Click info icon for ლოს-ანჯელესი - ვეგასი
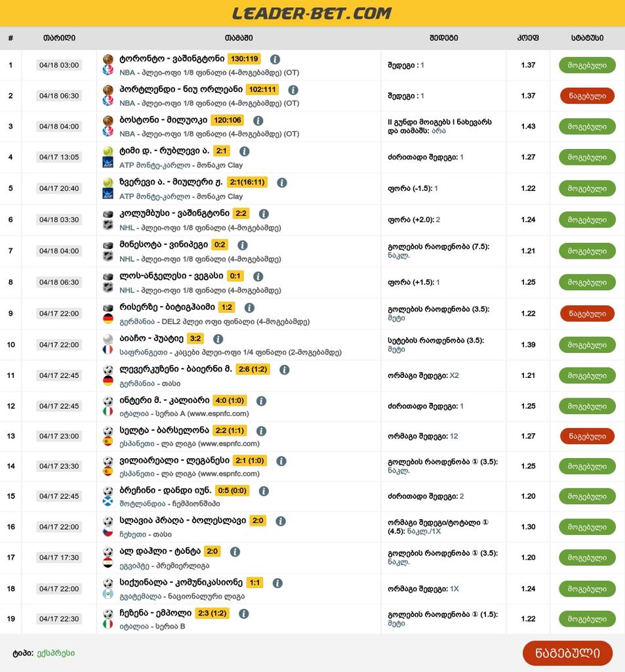The height and width of the screenshot is (672, 625). 258,276
